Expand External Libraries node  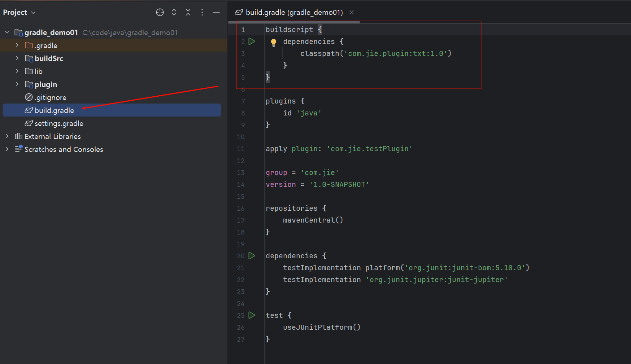coord(7,136)
